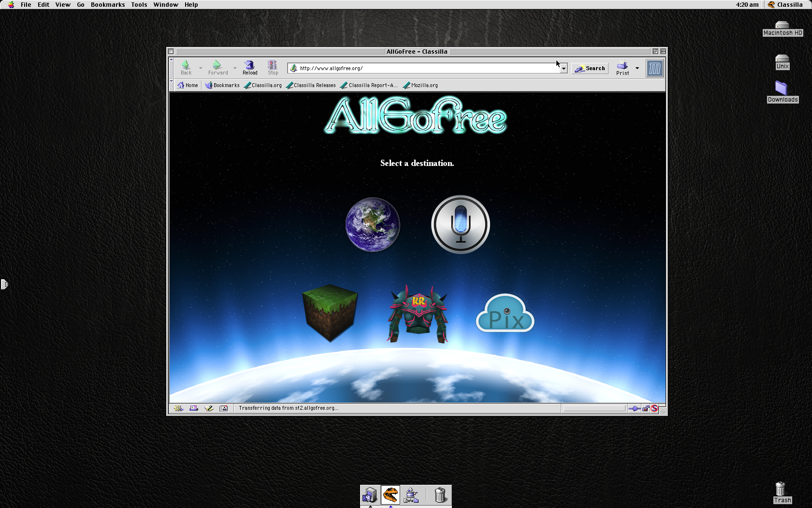Click the menu bar clock
Screen dimensions: 812x508
(747, 5)
